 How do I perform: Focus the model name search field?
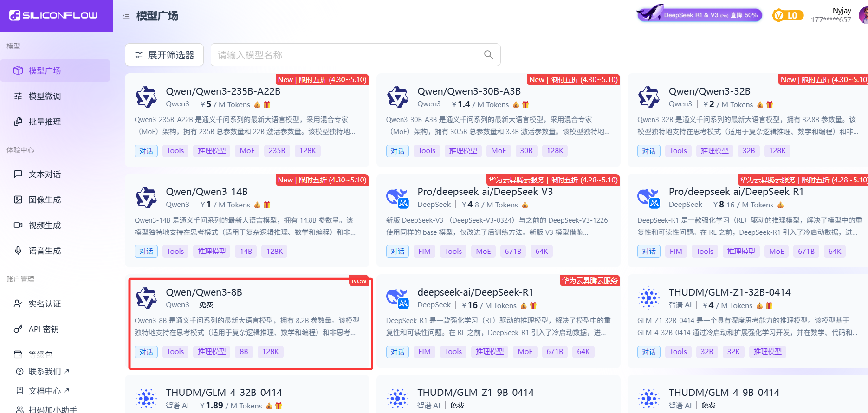[344, 55]
